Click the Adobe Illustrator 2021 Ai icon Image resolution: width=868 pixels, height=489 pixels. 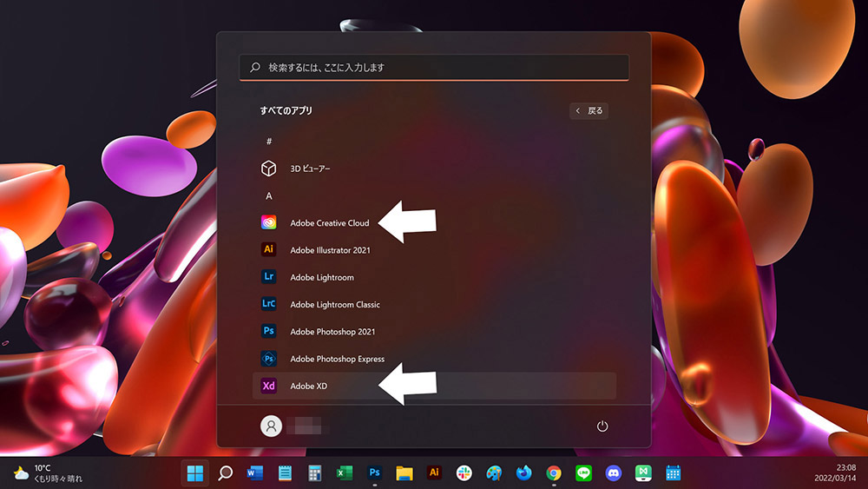[x=268, y=249]
